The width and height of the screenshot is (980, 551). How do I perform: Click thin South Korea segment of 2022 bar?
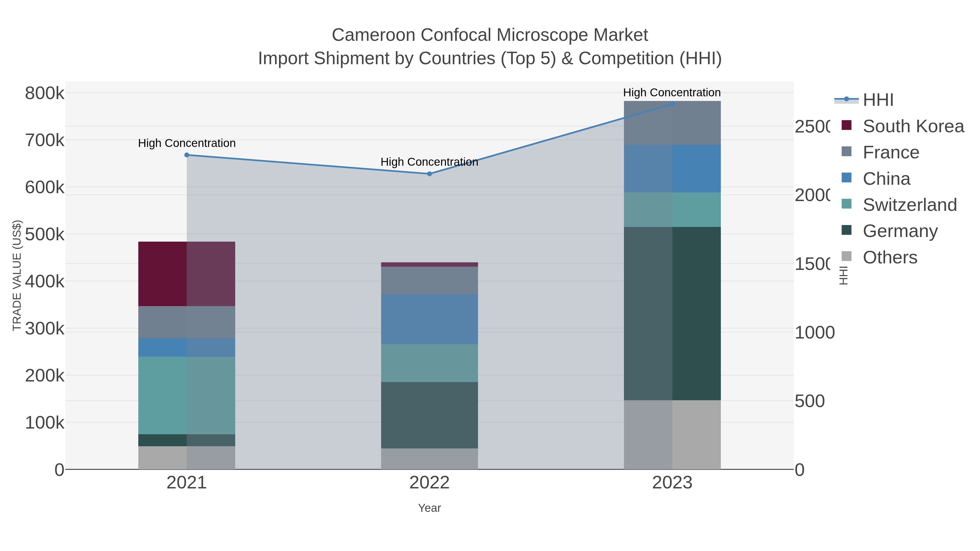tap(430, 264)
